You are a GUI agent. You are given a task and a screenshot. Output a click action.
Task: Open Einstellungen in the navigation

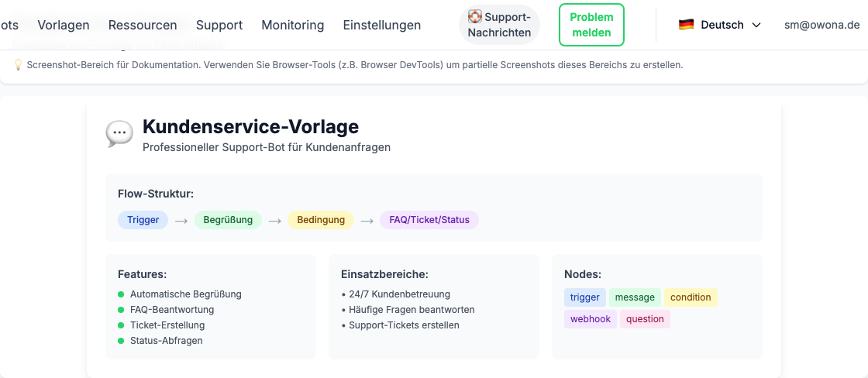(x=382, y=25)
